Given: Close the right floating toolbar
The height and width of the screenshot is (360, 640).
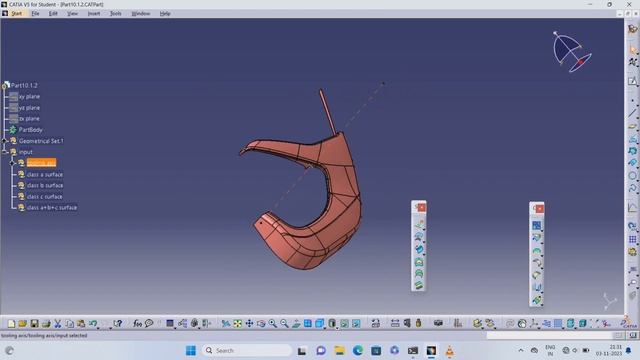Looking at the screenshot, I should point(539,209).
